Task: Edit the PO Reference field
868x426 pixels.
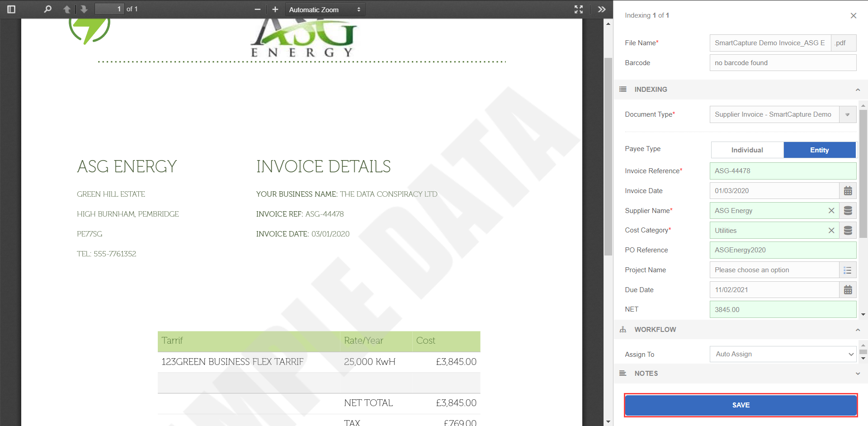Action: tap(783, 250)
